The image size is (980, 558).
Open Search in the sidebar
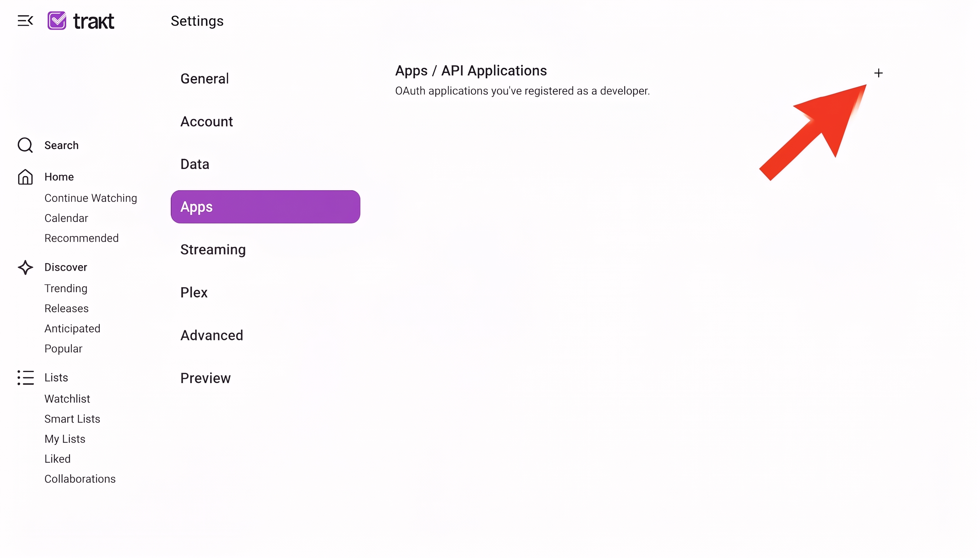pyautogui.click(x=61, y=145)
